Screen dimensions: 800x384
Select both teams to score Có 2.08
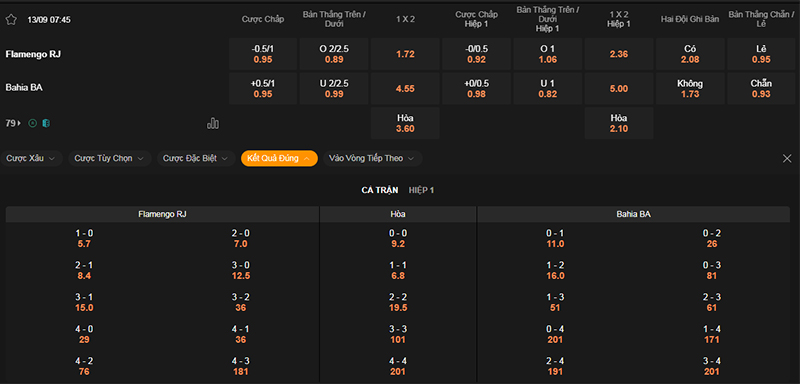coord(690,54)
